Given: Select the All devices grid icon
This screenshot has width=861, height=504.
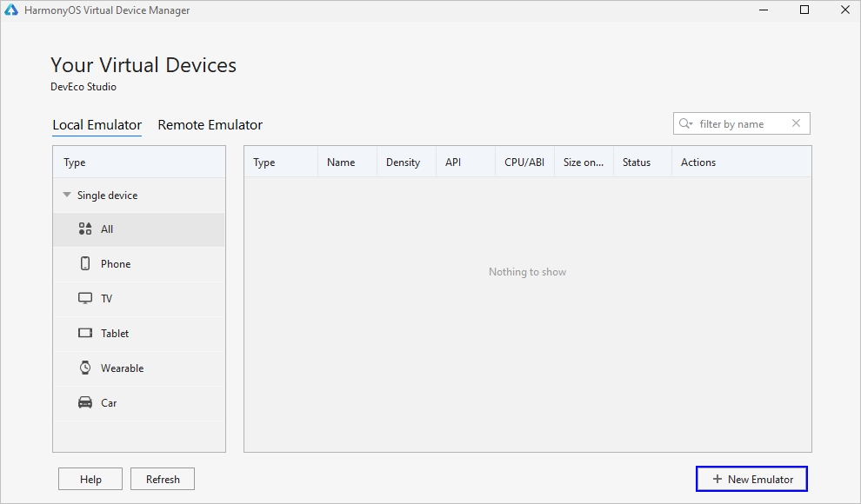Looking at the screenshot, I should coord(85,229).
